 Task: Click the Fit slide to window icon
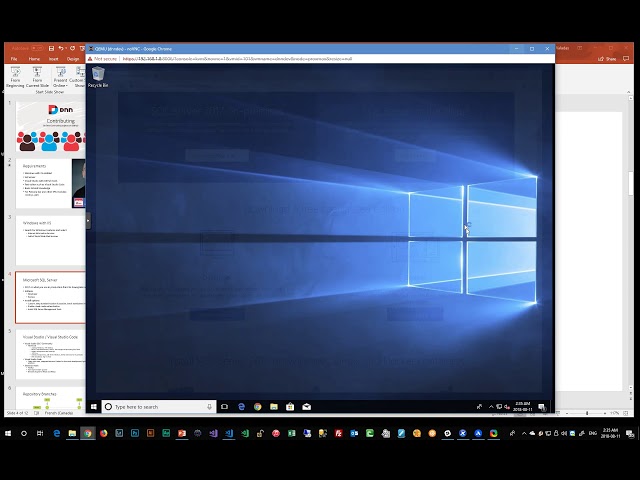click(x=626, y=413)
